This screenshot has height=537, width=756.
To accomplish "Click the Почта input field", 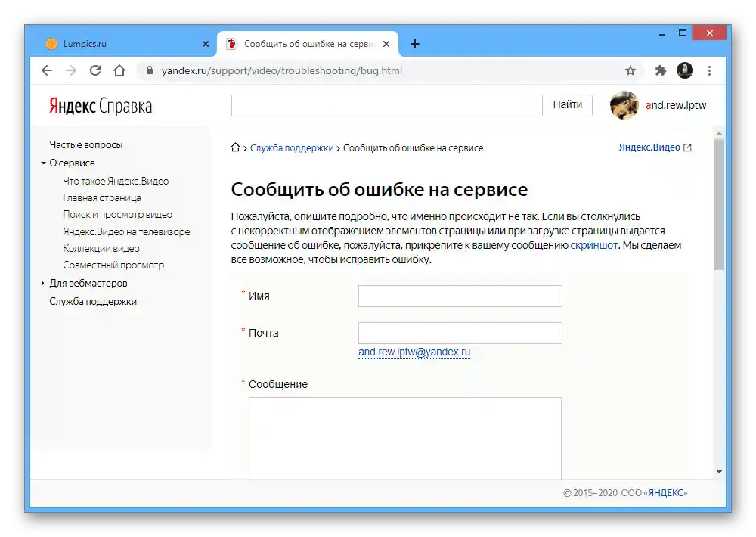I will tap(460, 333).
